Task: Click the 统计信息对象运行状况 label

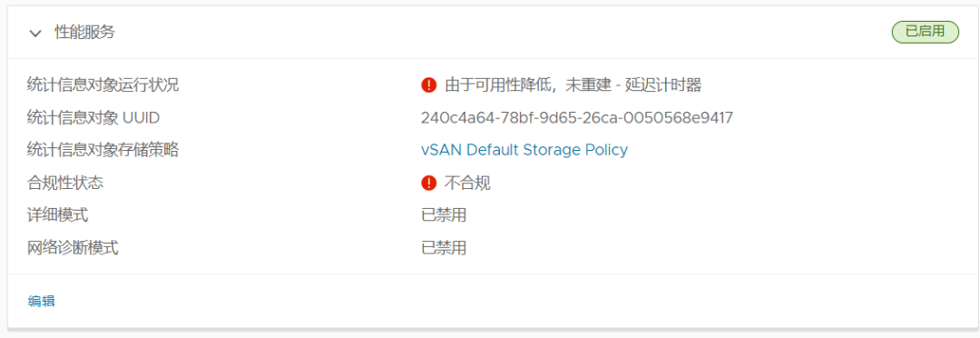Action: 103,85
